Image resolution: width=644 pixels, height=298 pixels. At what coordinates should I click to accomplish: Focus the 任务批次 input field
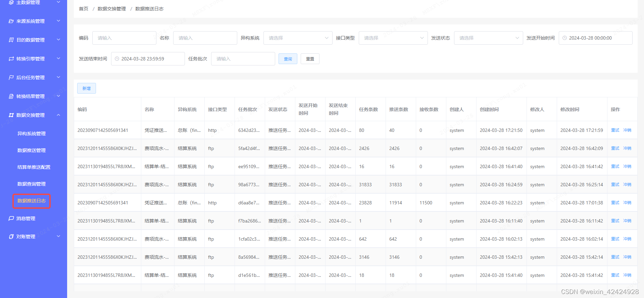243,59
